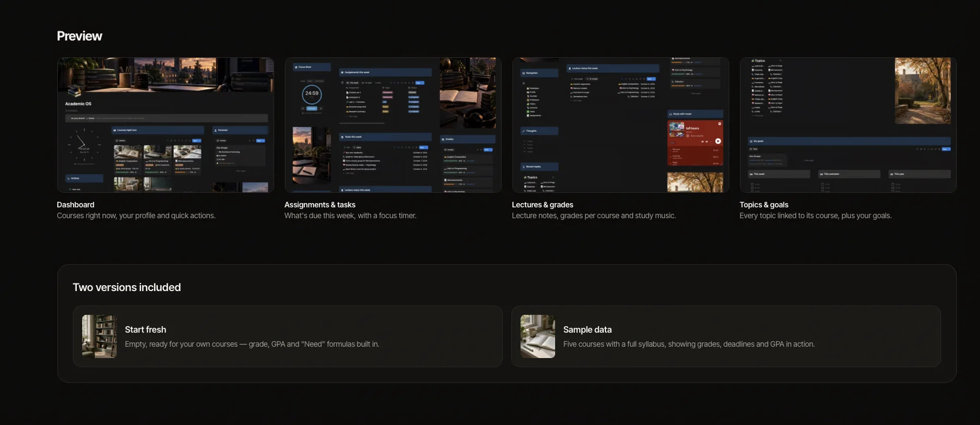Viewport: 980px width, 425px height.
Task: Open the Dashboard preview thumbnail
Action: tap(166, 125)
